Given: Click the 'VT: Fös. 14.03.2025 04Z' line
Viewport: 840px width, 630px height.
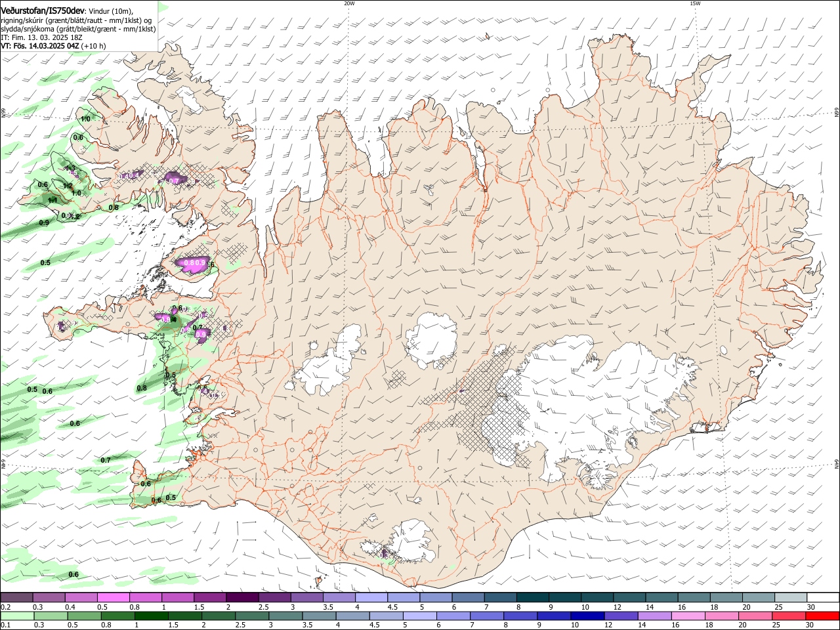Looking at the screenshot, I should pyautogui.click(x=40, y=46).
